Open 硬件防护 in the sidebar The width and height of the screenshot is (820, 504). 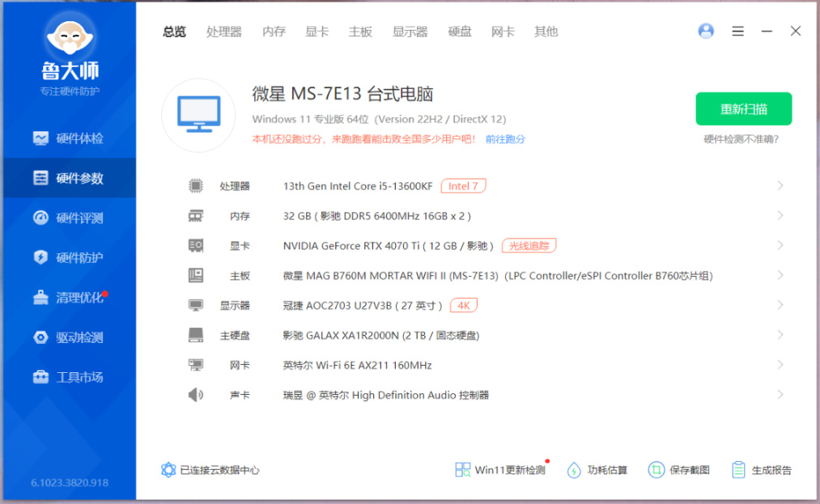point(70,257)
